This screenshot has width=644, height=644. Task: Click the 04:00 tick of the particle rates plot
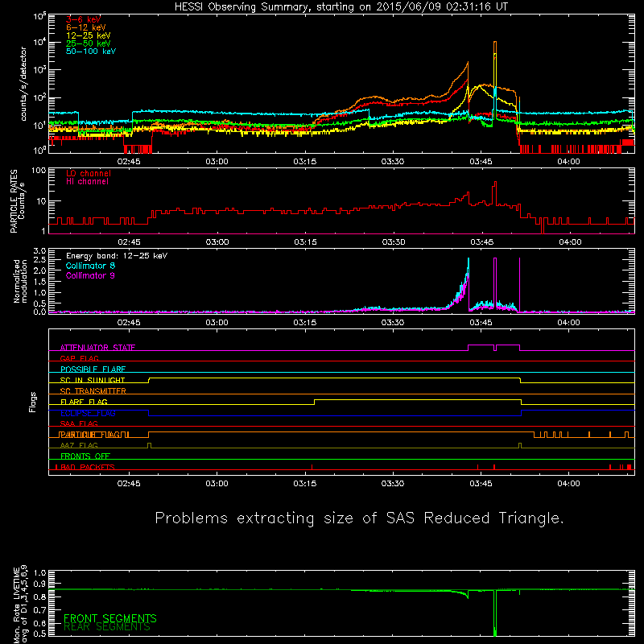coord(570,242)
